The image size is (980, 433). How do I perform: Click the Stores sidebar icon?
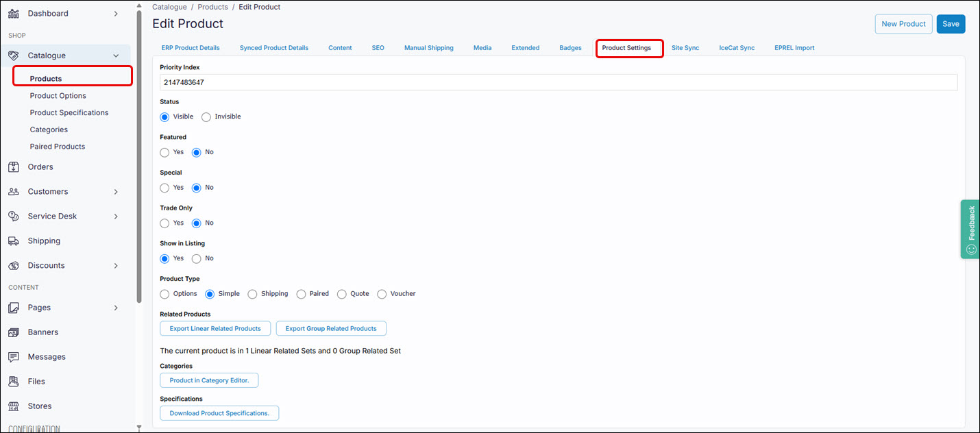(15, 406)
